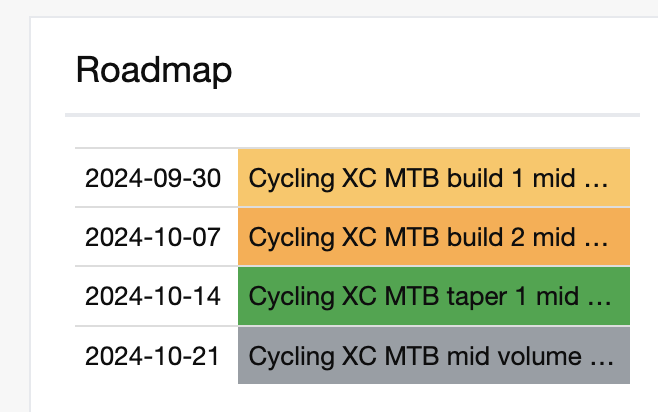This screenshot has width=658, height=412.
Task: Click the word "build" in the 2024-10-07 row
Action: pyautogui.click(x=475, y=237)
